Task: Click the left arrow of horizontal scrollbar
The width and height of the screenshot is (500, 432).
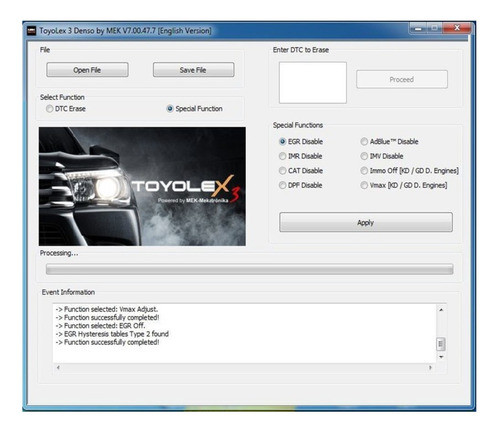Action: pos(58,367)
